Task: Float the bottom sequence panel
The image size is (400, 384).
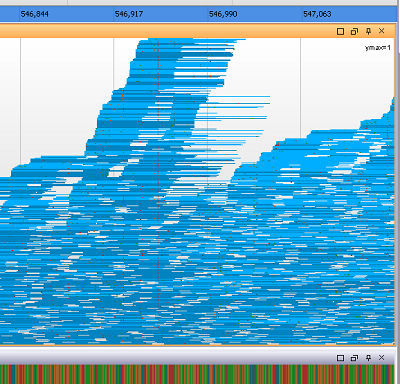Action: tap(354, 358)
